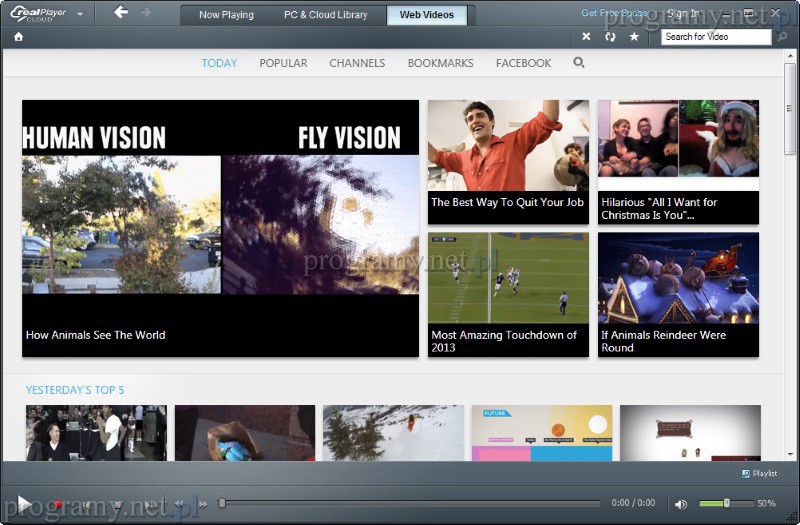
Task: Open the PC & Cloud Library tab
Action: point(326,15)
